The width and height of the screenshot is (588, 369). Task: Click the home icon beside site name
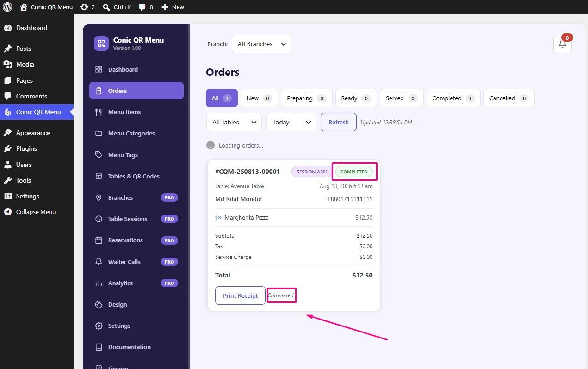24,7
